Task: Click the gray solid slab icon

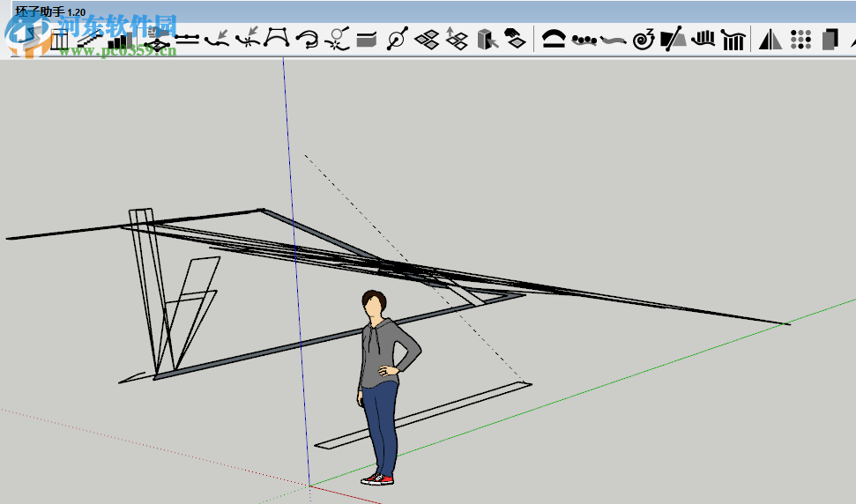Action: point(367,39)
